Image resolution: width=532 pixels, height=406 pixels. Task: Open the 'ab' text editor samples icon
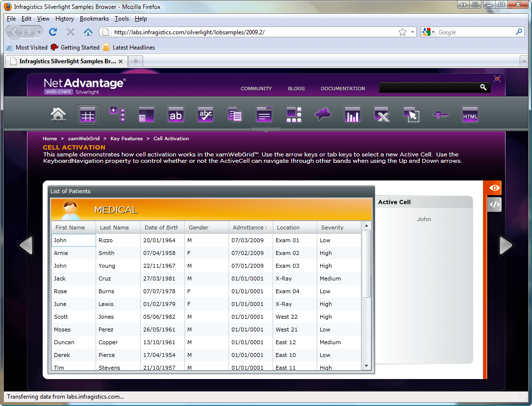pos(176,114)
